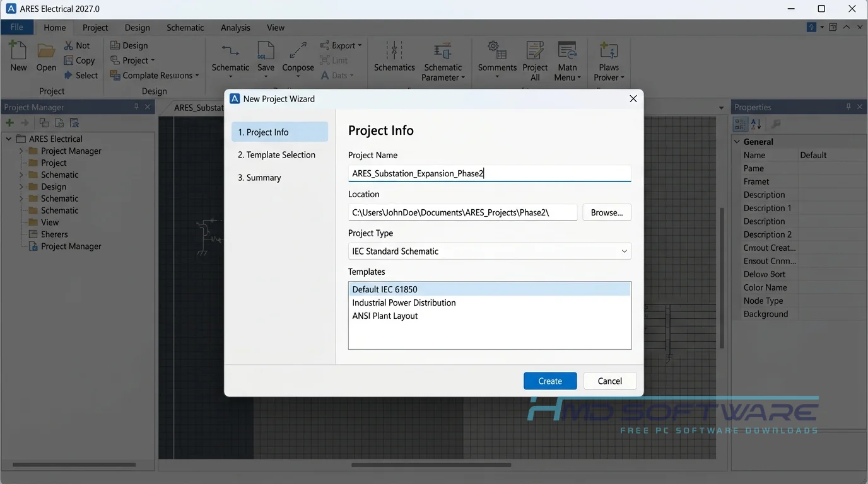Switch to the Schematic ribbon tab

(x=185, y=28)
